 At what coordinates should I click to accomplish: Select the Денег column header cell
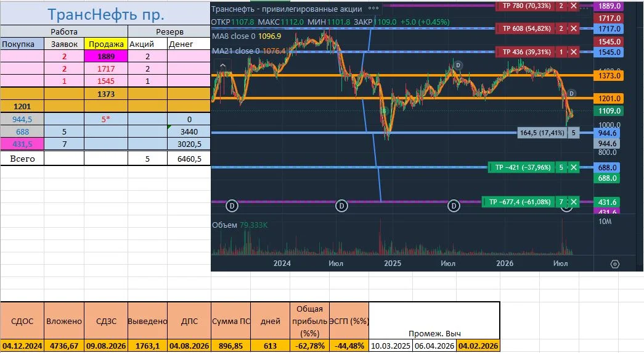pyautogui.click(x=189, y=44)
